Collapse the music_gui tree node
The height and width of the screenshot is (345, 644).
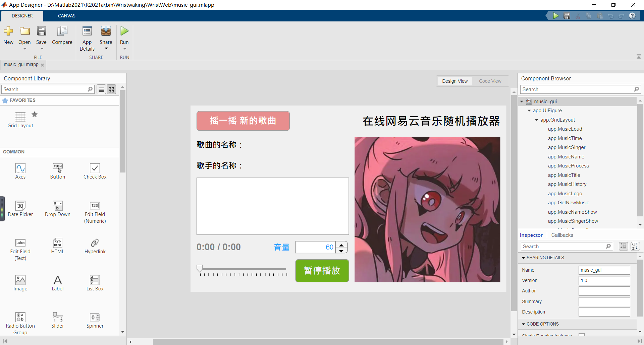tap(522, 101)
